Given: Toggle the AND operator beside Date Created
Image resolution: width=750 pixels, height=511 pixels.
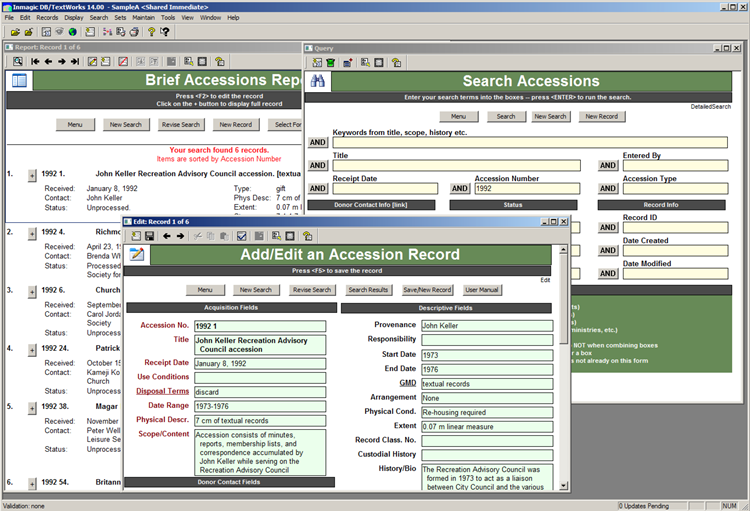Looking at the screenshot, I should coord(608,250).
